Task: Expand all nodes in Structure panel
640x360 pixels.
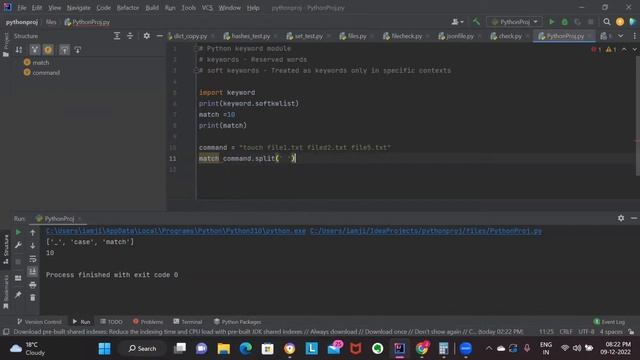Action: [117, 36]
